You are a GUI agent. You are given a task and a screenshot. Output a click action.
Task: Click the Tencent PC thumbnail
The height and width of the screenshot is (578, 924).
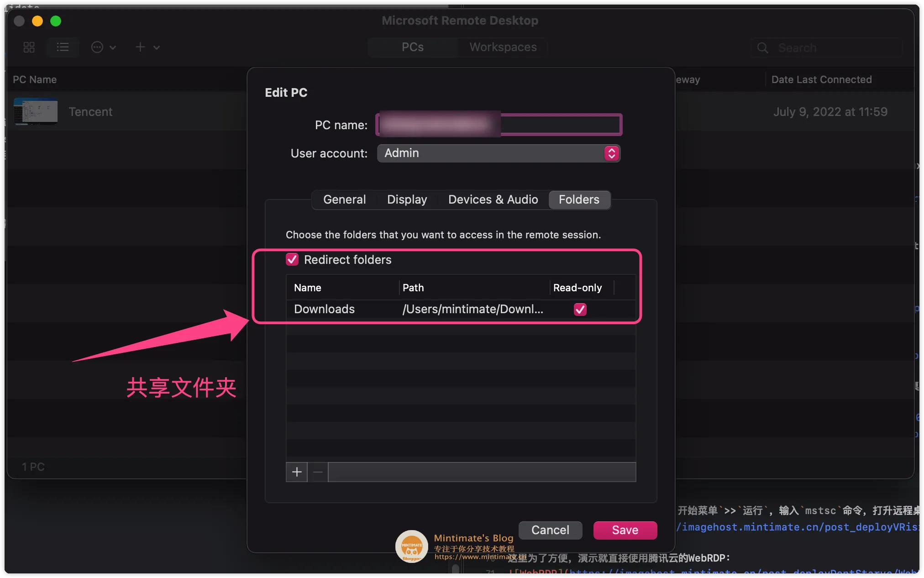(35, 111)
